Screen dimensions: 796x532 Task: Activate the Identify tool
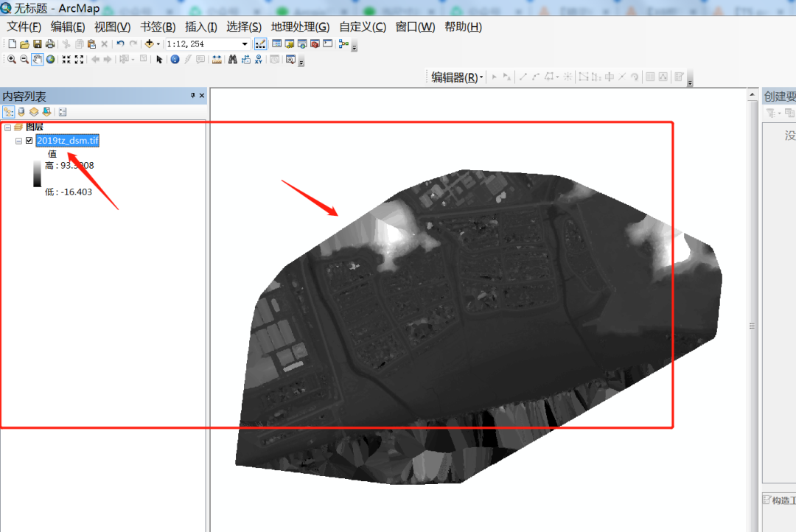pyautogui.click(x=175, y=60)
